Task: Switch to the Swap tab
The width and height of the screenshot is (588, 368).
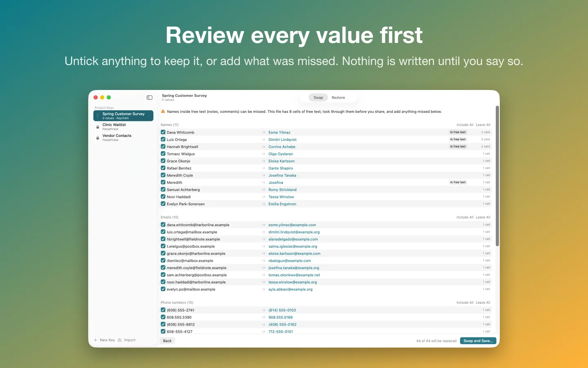Action: [x=318, y=98]
